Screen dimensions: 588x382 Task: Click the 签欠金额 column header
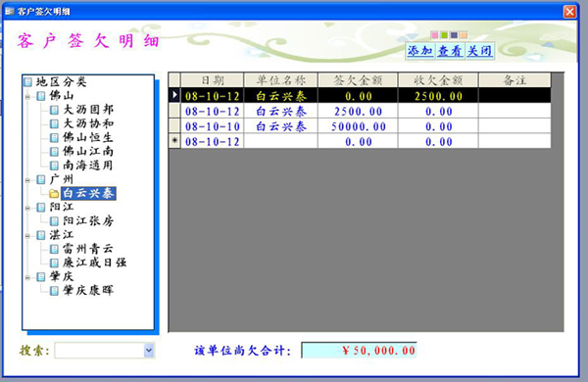358,80
